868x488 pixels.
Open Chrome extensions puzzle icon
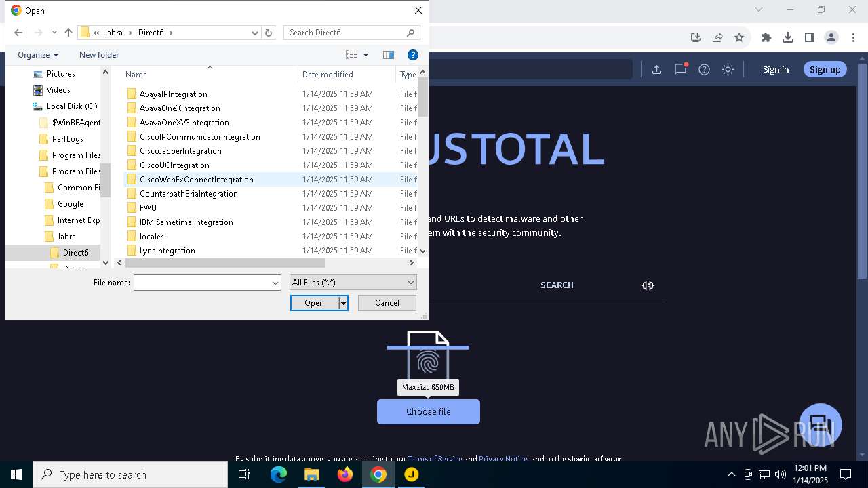click(x=766, y=38)
